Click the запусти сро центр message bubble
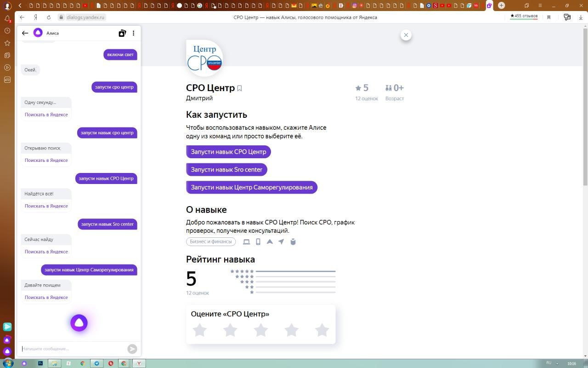Image resolution: width=588 pixels, height=368 pixels. [114, 87]
